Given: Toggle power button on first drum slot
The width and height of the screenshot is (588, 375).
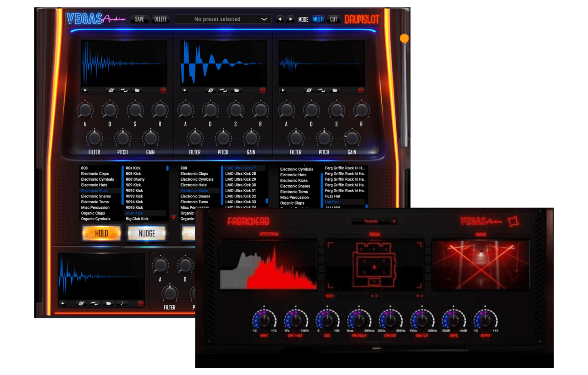Looking at the screenshot, I should 163,90.
